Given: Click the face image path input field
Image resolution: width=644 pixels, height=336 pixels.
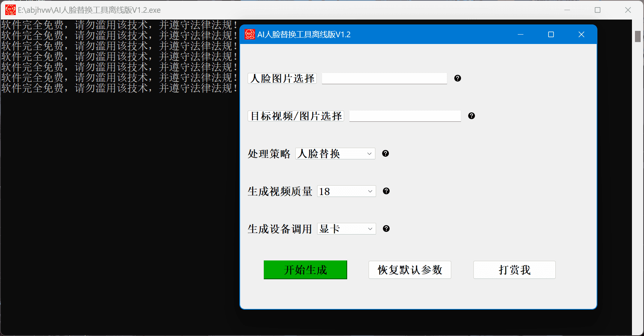Looking at the screenshot, I should pyautogui.click(x=384, y=78).
